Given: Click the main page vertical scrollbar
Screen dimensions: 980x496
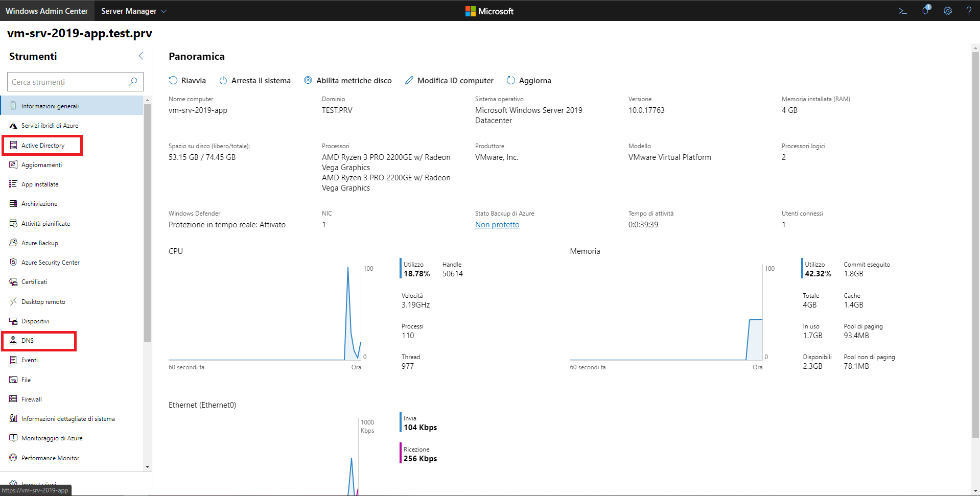Looking at the screenshot, I should [975, 245].
